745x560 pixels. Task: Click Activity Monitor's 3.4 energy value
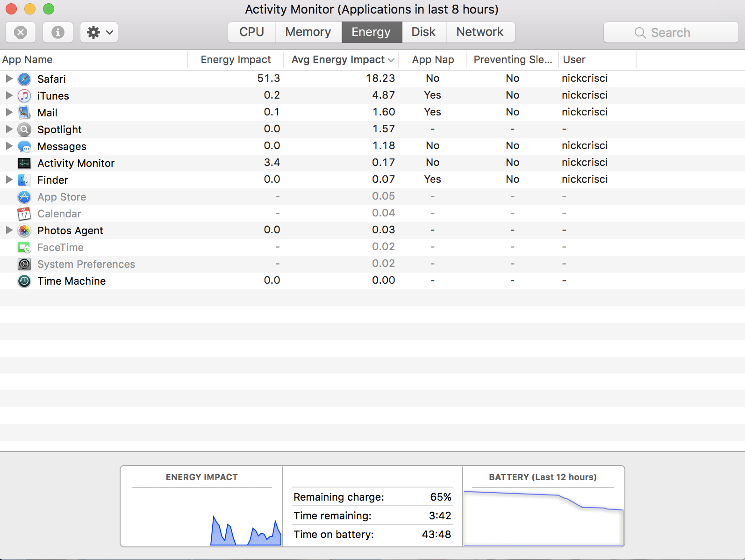tap(272, 163)
